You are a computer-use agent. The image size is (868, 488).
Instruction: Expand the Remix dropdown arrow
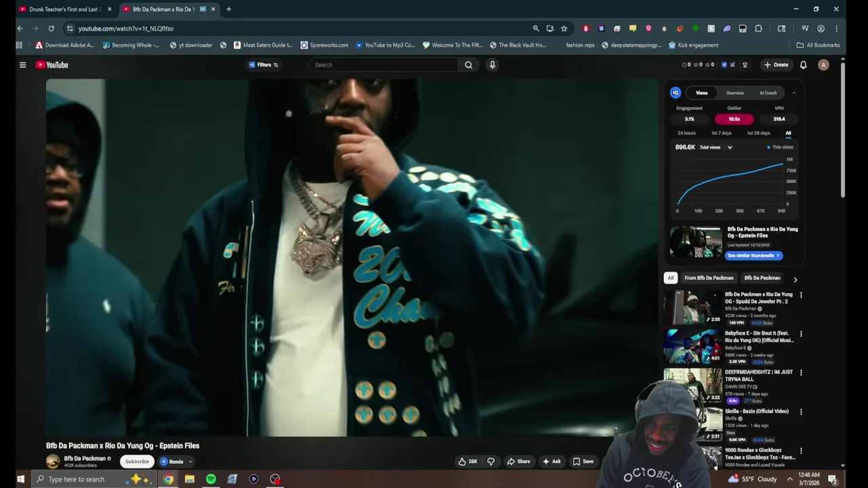pos(190,462)
